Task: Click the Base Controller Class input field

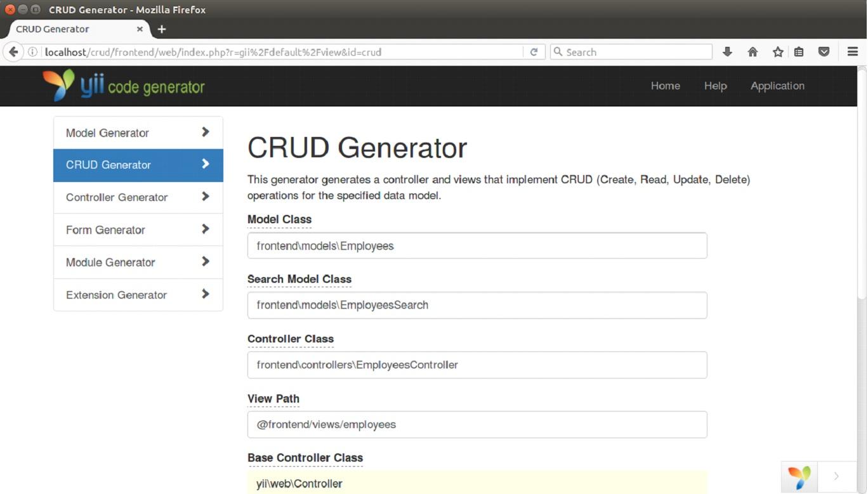Action: pos(477,483)
